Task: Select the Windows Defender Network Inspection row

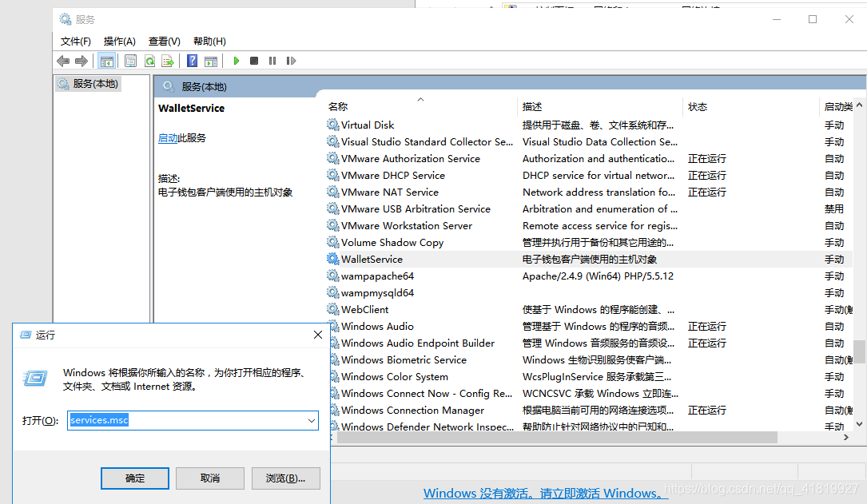Action: (591, 426)
